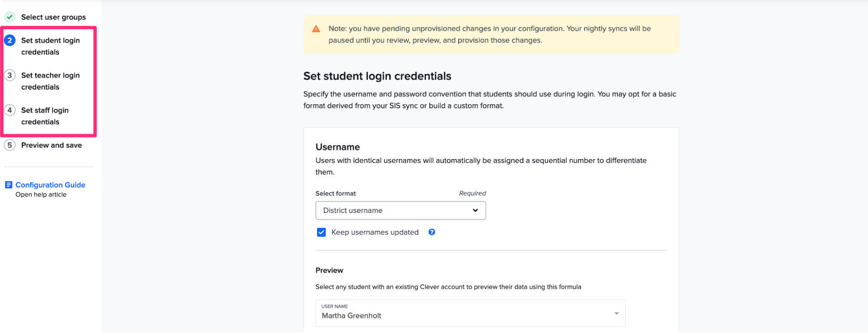
Task: Expand the Martha Greenholt user name dropdown
Action: pos(616,313)
